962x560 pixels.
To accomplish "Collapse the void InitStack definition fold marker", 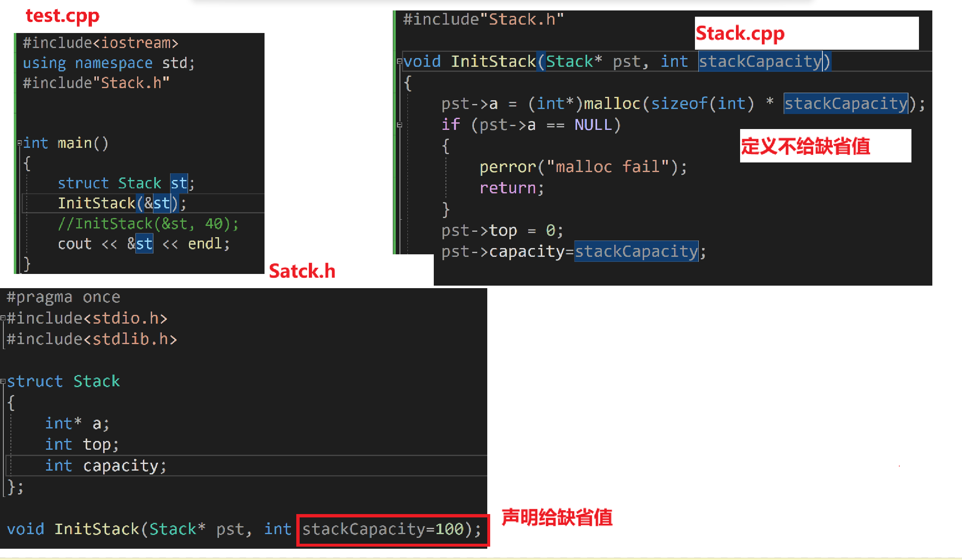I will 399,62.
